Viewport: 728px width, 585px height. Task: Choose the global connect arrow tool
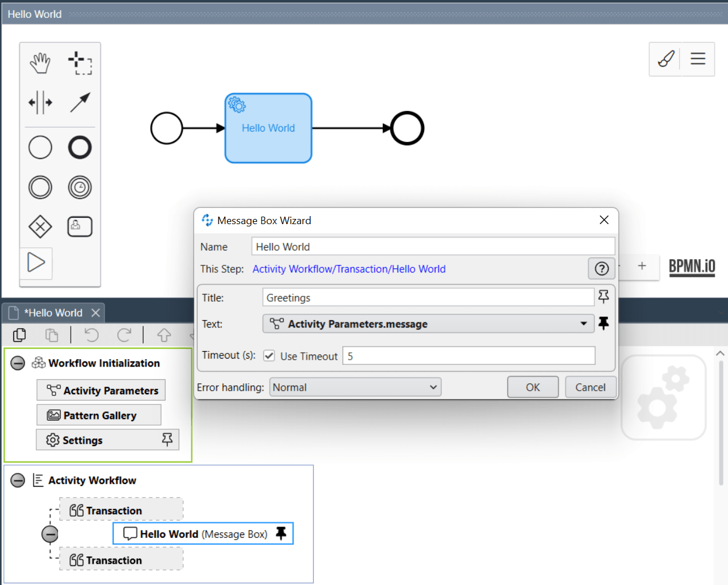click(x=80, y=102)
